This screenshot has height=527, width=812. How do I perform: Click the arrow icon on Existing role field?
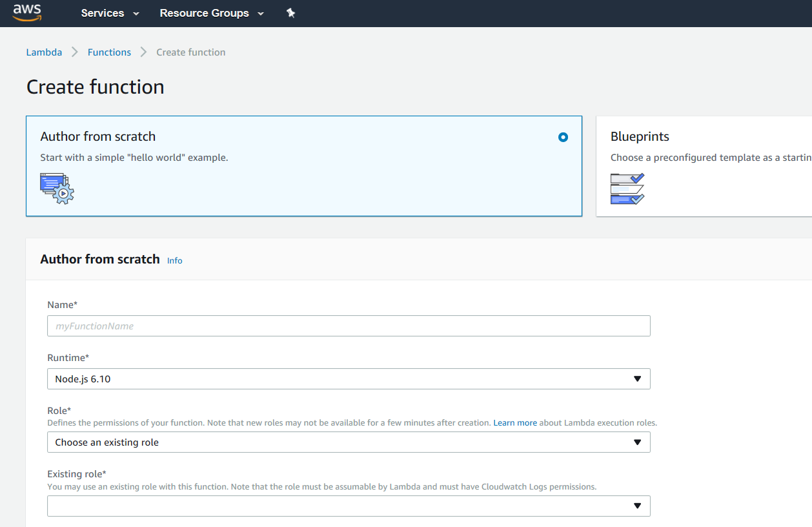click(637, 506)
